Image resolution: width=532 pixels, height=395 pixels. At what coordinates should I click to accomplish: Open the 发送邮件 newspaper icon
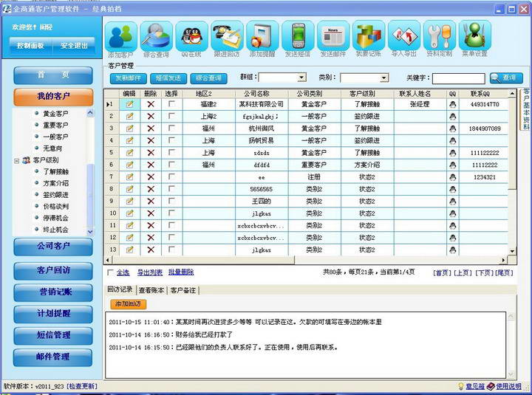tap(332, 36)
